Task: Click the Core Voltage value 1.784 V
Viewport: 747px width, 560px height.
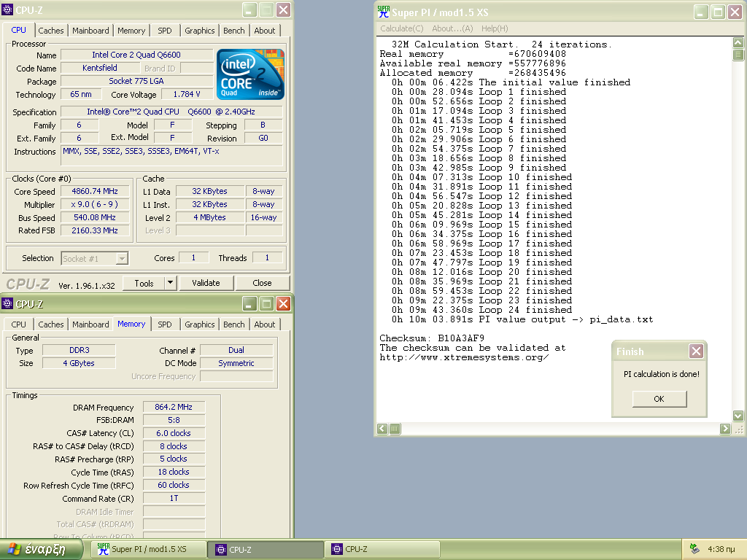Action: click(x=187, y=94)
